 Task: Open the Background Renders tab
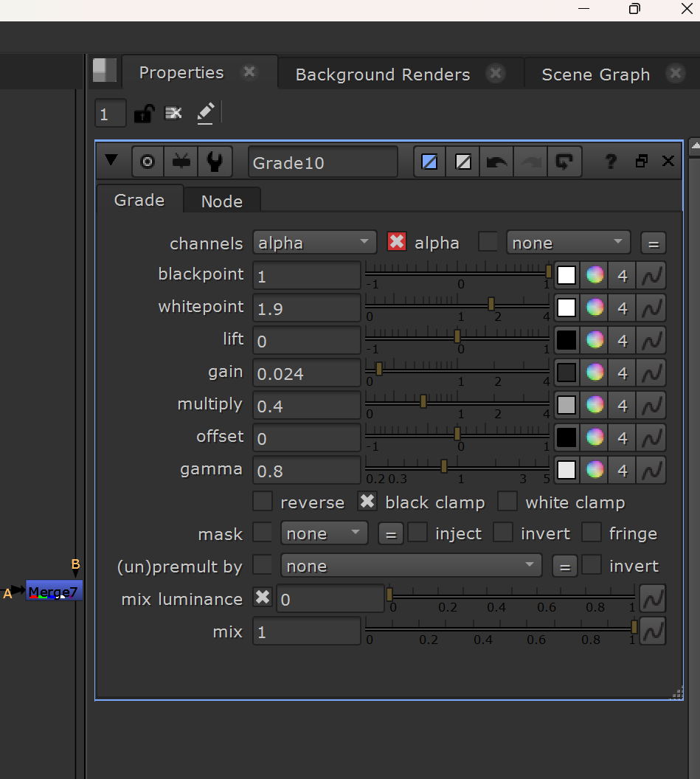click(x=383, y=74)
